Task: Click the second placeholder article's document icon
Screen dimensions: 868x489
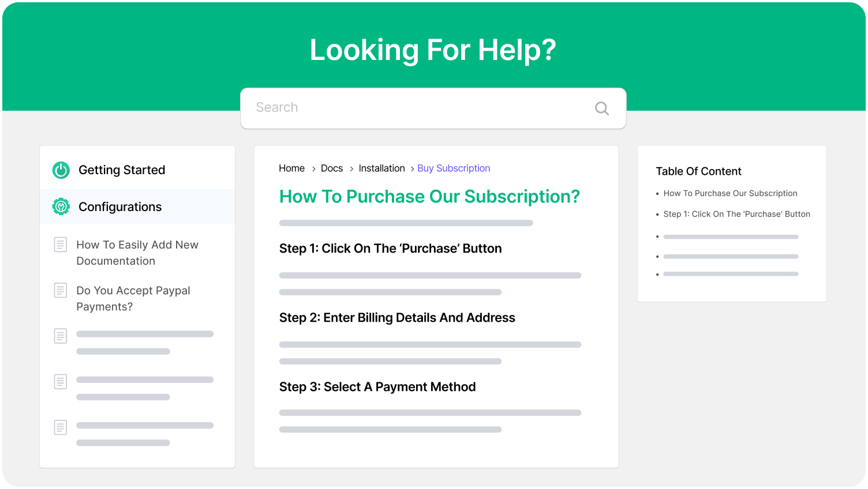Action: [60, 381]
